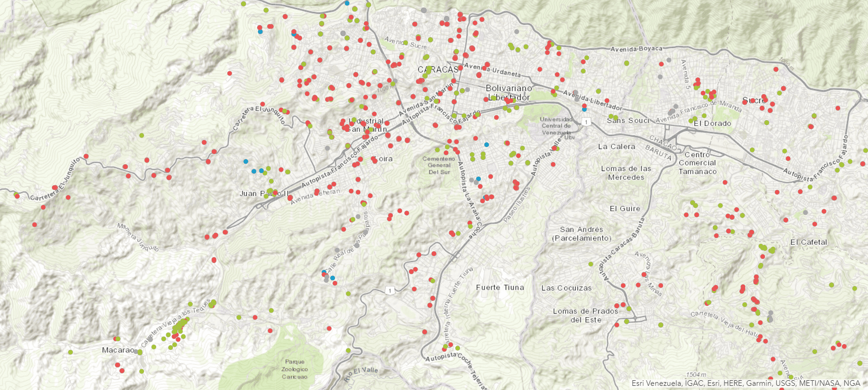Click the Juan Pablo II label

[x=264, y=193]
